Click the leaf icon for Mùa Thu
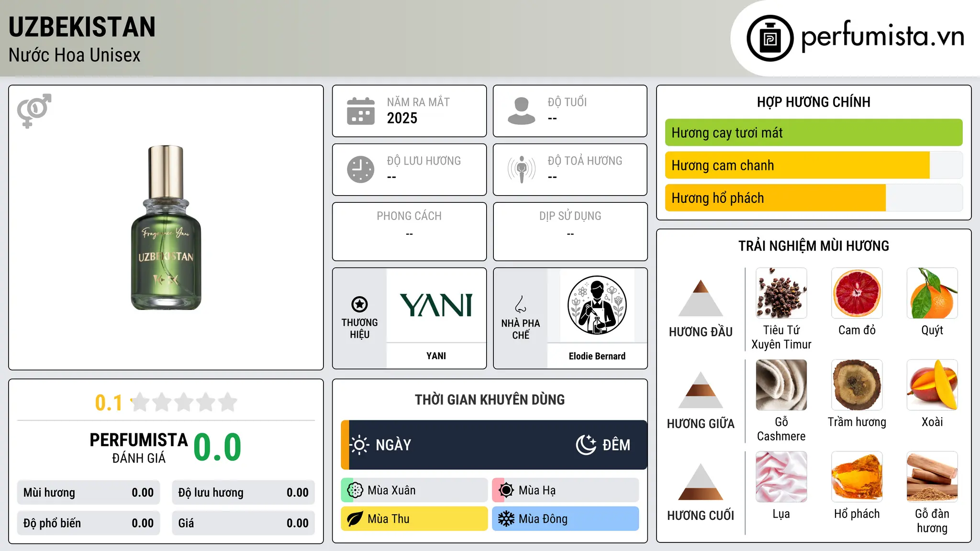The height and width of the screenshot is (551, 980). click(355, 519)
